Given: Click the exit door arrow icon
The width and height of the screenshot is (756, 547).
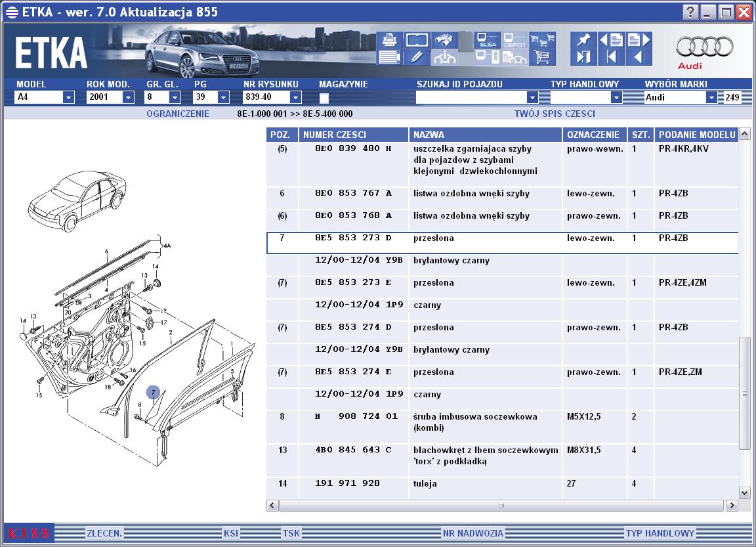Looking at the screenshot, I should tap(583, 57).
